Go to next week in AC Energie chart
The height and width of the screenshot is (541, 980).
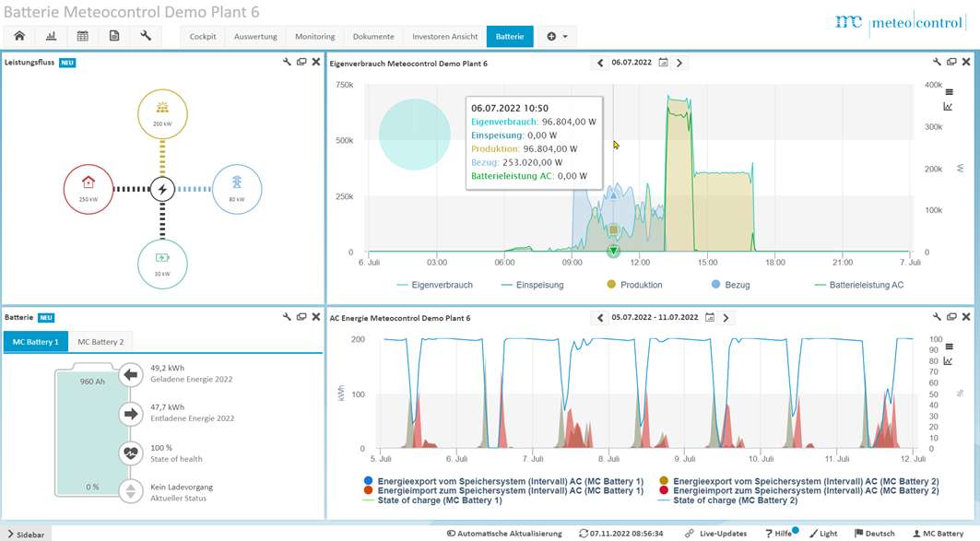pyautogui.click(x=726, y=318)
